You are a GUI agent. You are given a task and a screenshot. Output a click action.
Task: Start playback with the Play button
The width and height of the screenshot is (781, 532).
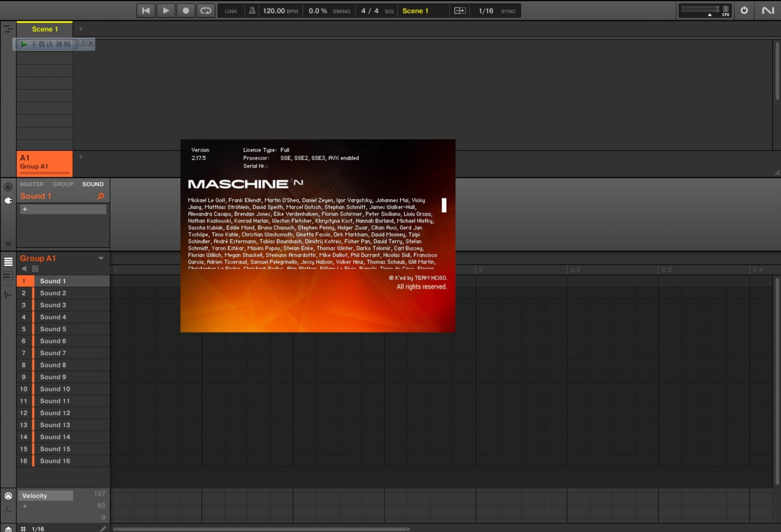[166, 10]
